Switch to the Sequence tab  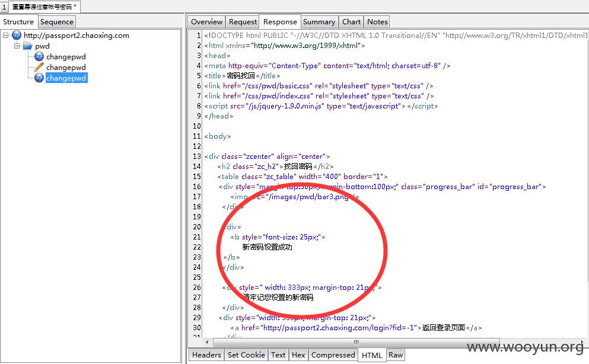pos(57,22)
